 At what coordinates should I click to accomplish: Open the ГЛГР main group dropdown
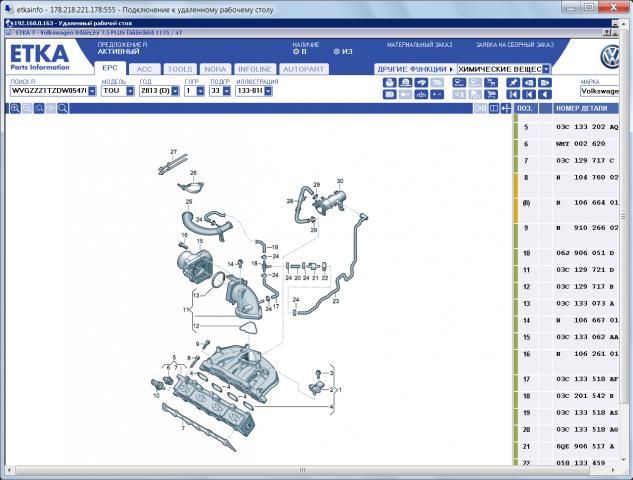tap(200, 91)
